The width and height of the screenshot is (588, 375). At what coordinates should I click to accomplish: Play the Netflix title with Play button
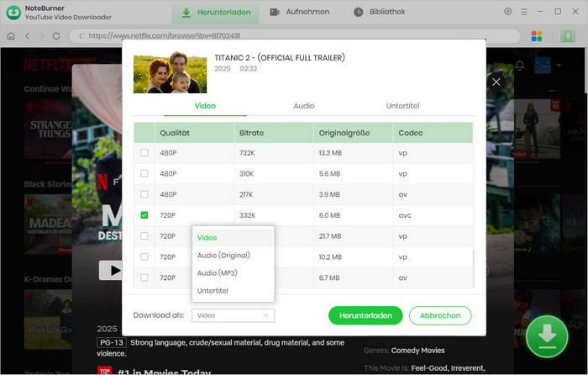[110, 270]
